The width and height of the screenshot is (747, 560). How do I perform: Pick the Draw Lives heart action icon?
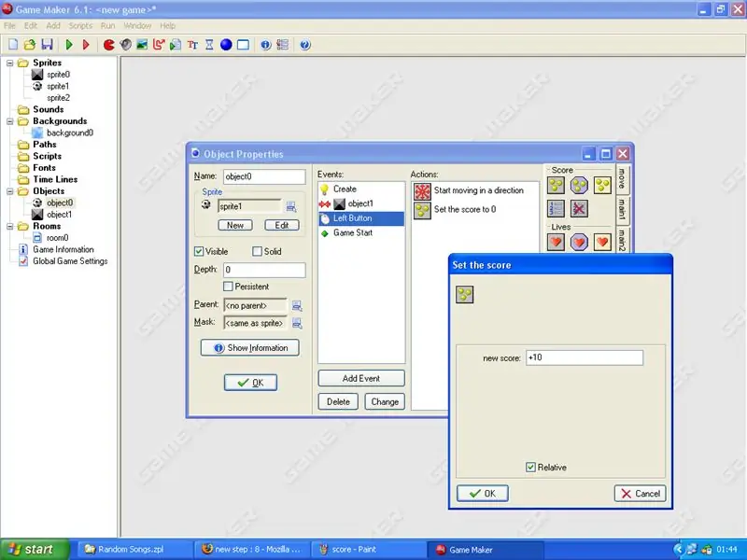(602, 242)
